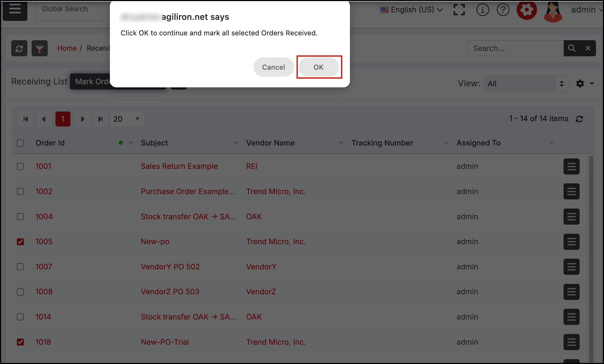Check the box for order 1008

20,292
